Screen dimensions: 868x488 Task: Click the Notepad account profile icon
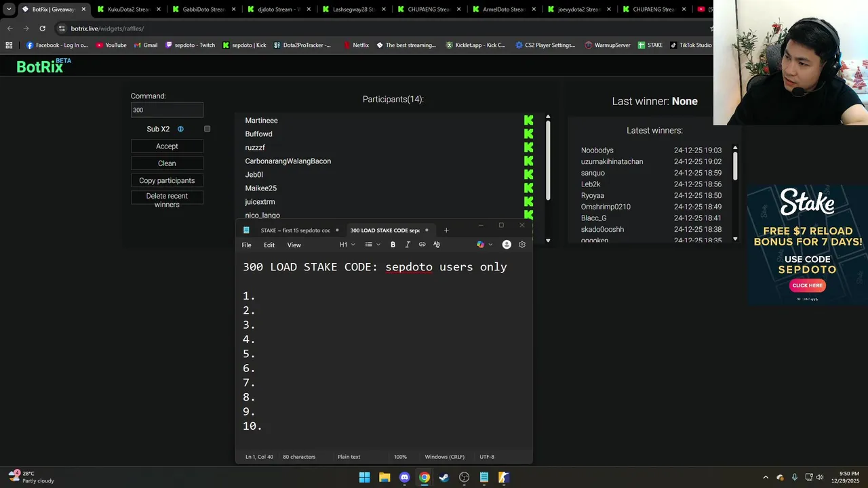tap(507, 245)
